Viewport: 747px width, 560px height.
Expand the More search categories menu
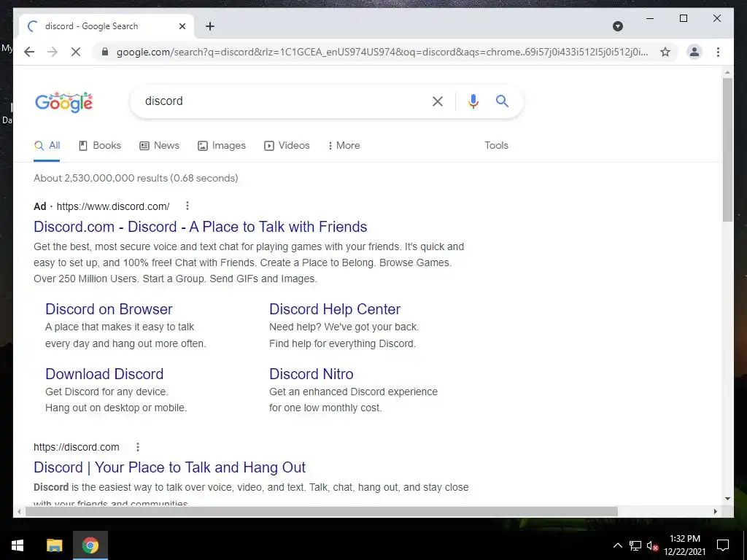tap(344, 145)
